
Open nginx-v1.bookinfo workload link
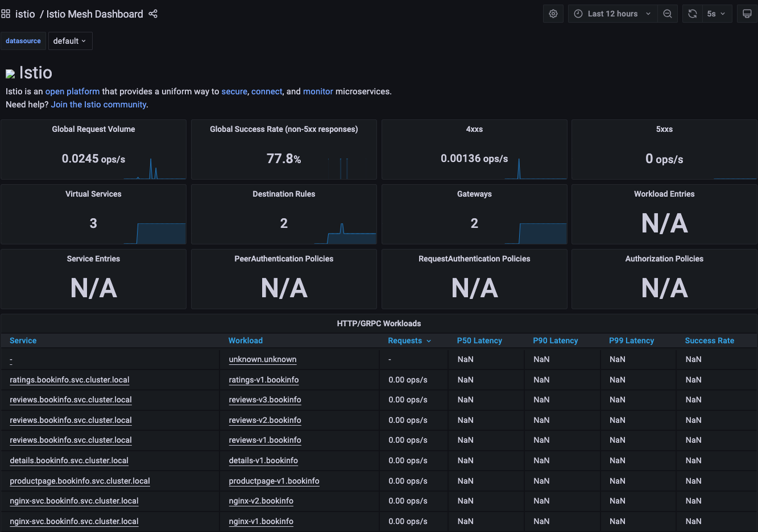[x=261, y=521]
